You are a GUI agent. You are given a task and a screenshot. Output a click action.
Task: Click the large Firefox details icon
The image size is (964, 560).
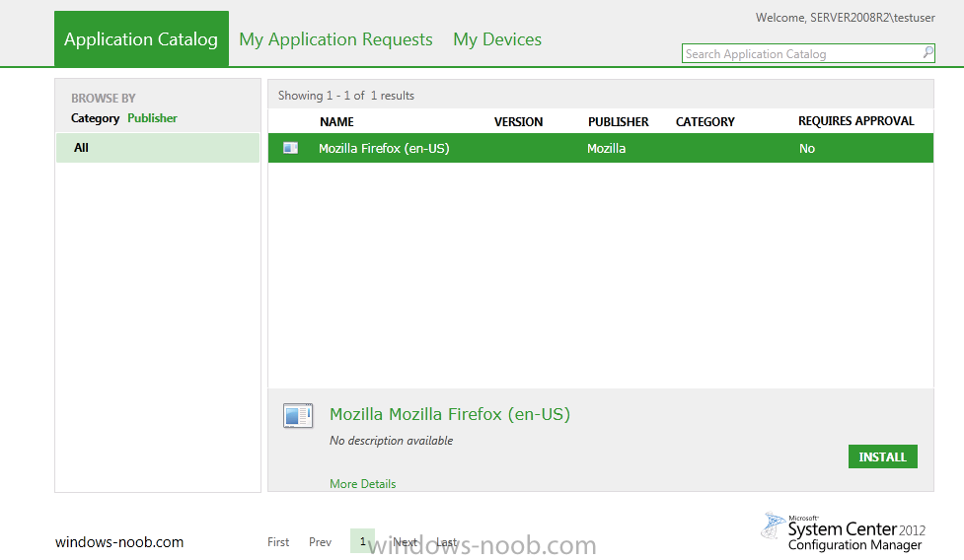pyautogui.click(x=298, y=416)
